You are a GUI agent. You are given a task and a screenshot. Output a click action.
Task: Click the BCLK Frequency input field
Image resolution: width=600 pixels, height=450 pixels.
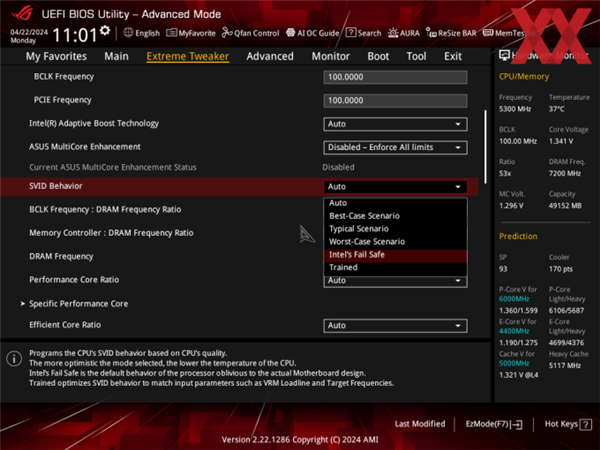395,77
